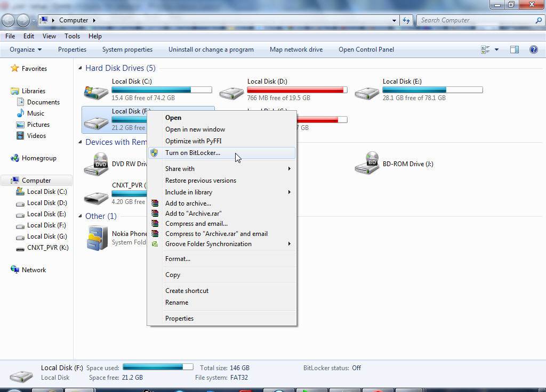The image size is (546, 392).
Task: Click the Back navigation arrow
Action: click(x=8, y=20)
